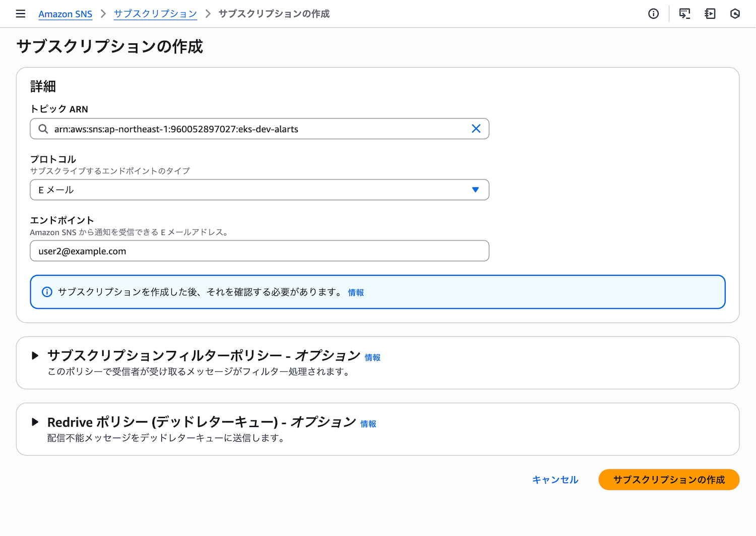Click 情報 link in the confirmation notice
Viewport: 756px width, 536px height.
click(x=356, y=292)
